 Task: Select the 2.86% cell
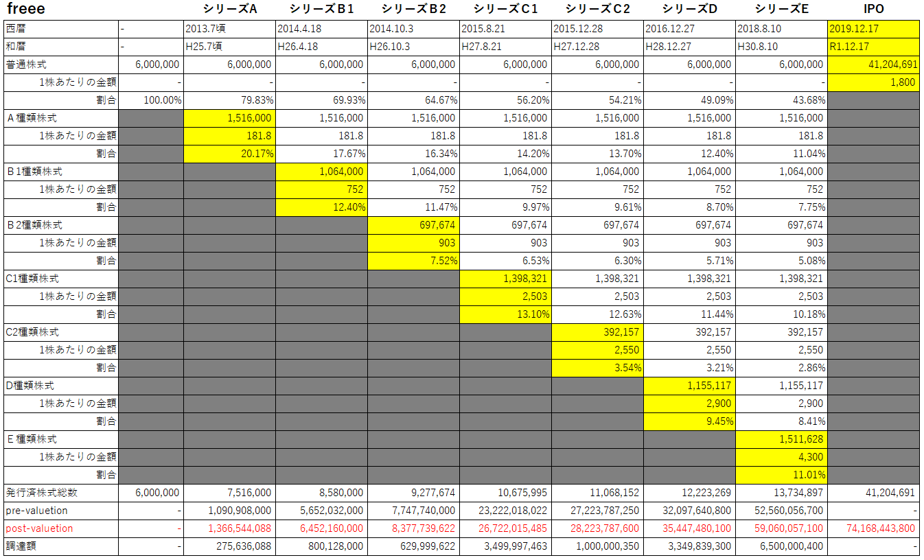pyautogui.click(x=781, y=369)
